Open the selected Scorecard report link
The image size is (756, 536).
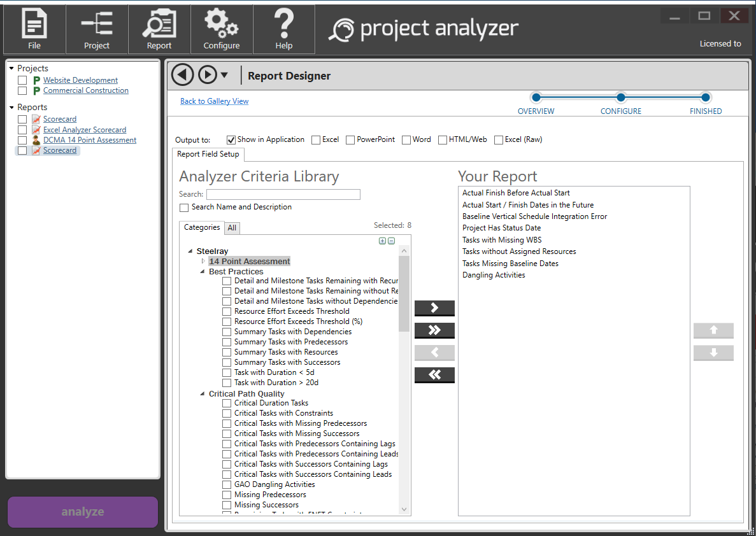pyautogui.click(x=60, y=150)
